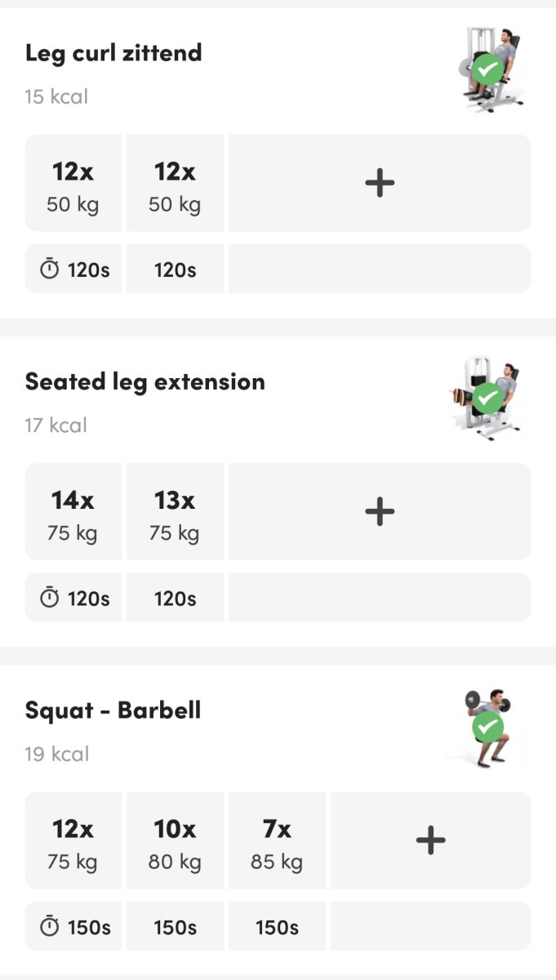Select the 10x 80 kg squat set
The height and width of the screenshot is (980, 556).
pos(175,841)
